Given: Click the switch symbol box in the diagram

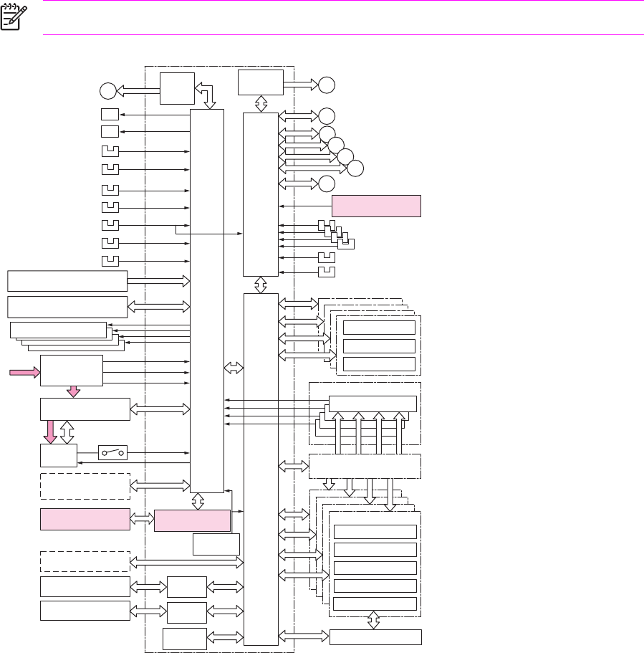Looking at the screenshot, I should click(x=112, y=453).
